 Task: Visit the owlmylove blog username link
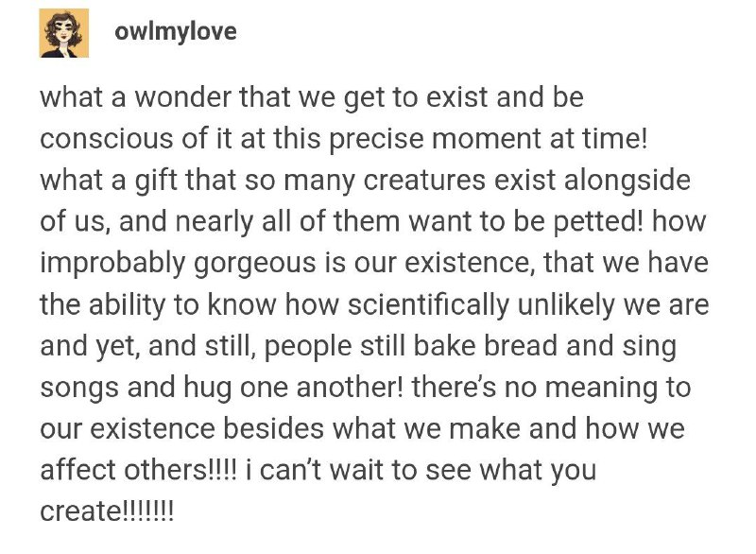coord(176,32)
